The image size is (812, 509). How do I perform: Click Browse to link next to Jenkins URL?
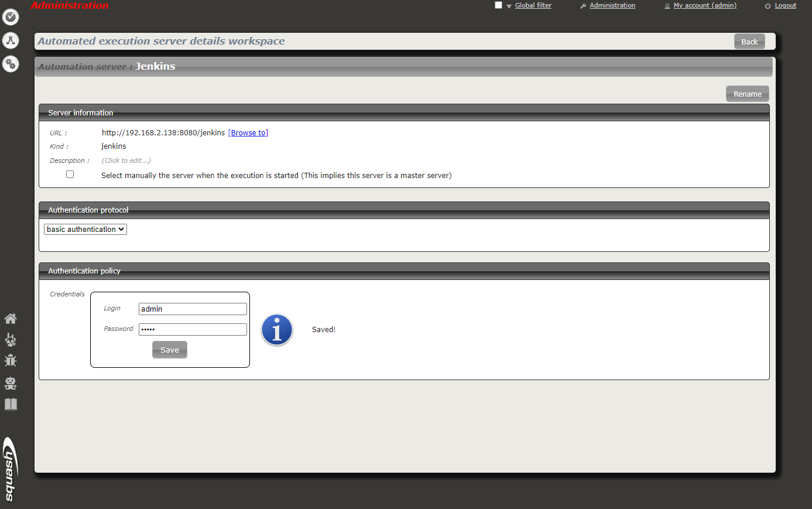[x=248, y=132]
